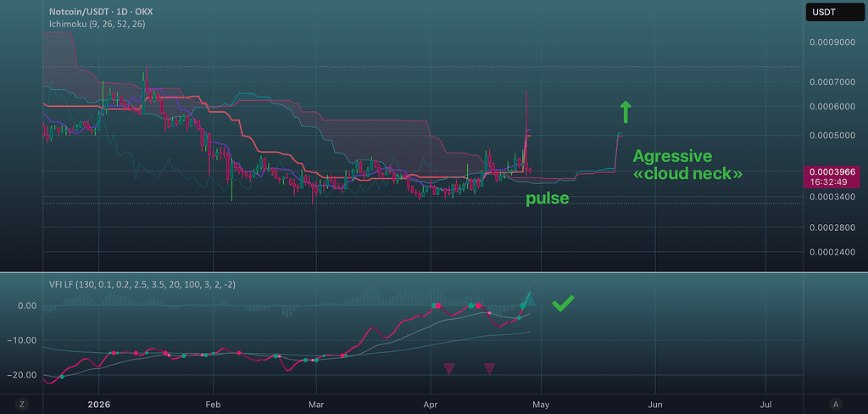Select the "Agressive cloud neck" text annotation
This screenshot has width=868, height=414.
[x=687, y=165]
